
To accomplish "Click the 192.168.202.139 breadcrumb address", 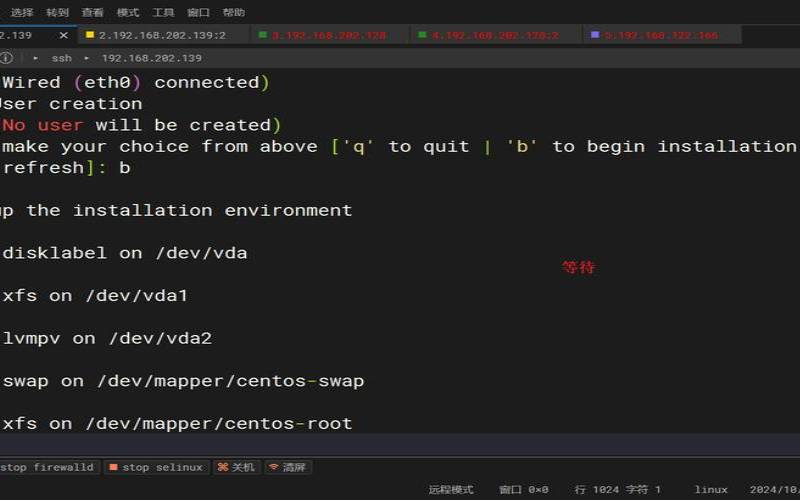I will [x=151, y=58].
